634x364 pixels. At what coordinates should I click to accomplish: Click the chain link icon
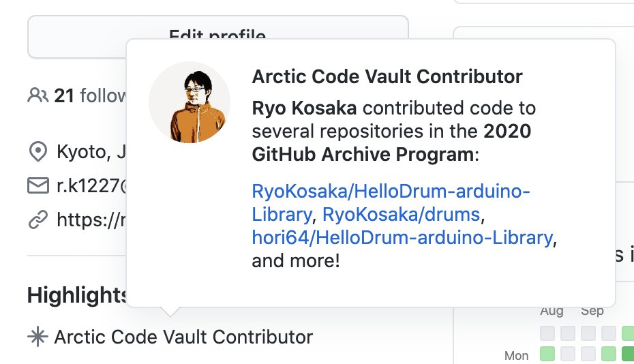[37, 219]
